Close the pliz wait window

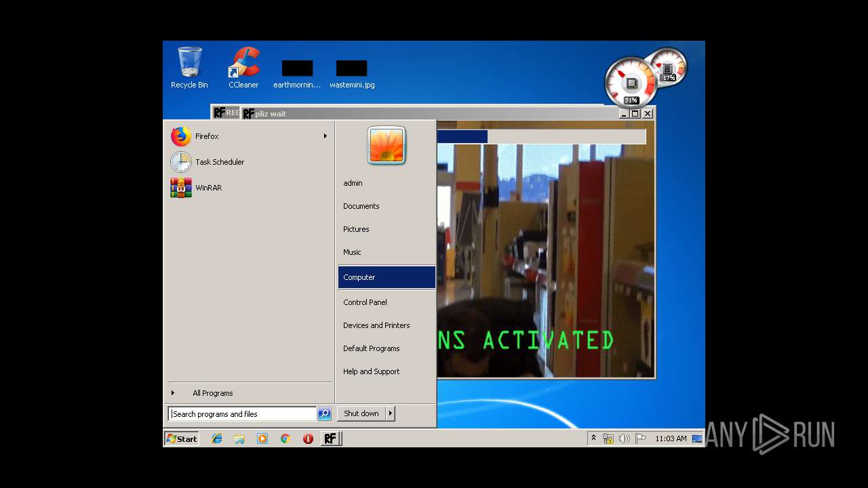pyautogui.click(x=648, y=114)
